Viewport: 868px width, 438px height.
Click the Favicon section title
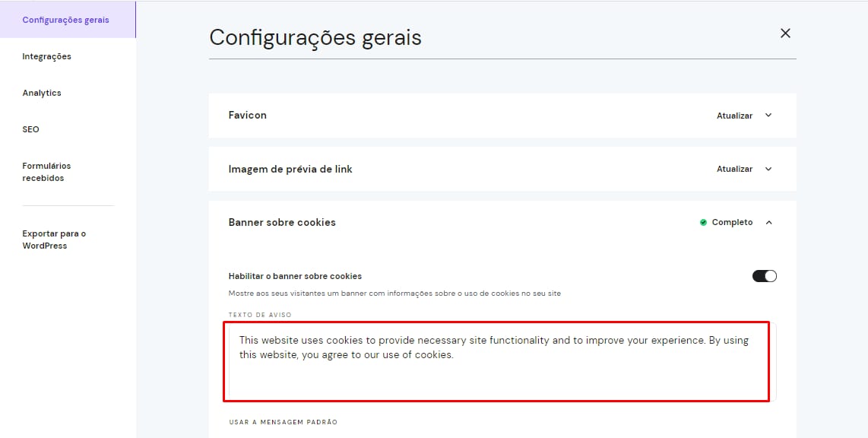pyautogui.click(x=247, y=115)
